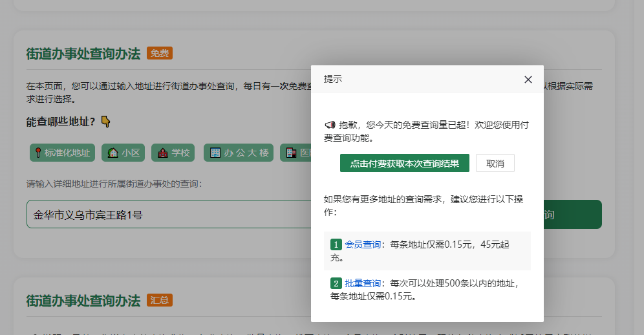Click the 免费 badge next to heading

pyautogui.click(x=159, y=54)
